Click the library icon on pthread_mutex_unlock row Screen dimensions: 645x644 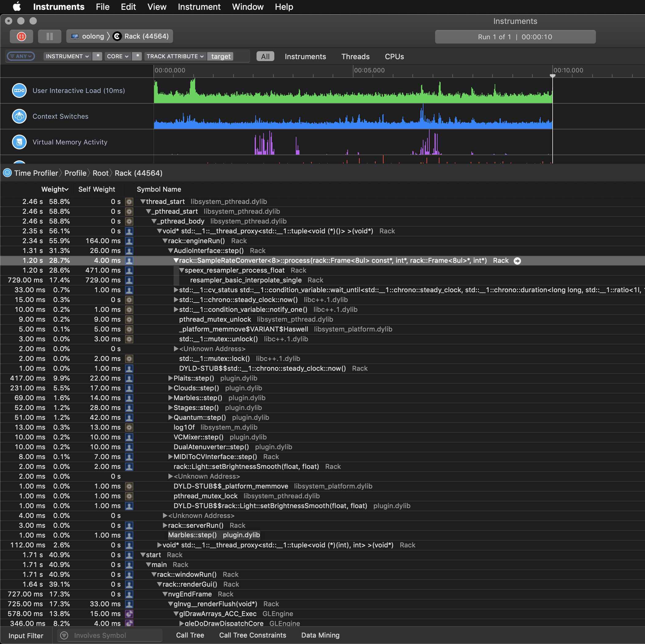click(x=129, y=319)
